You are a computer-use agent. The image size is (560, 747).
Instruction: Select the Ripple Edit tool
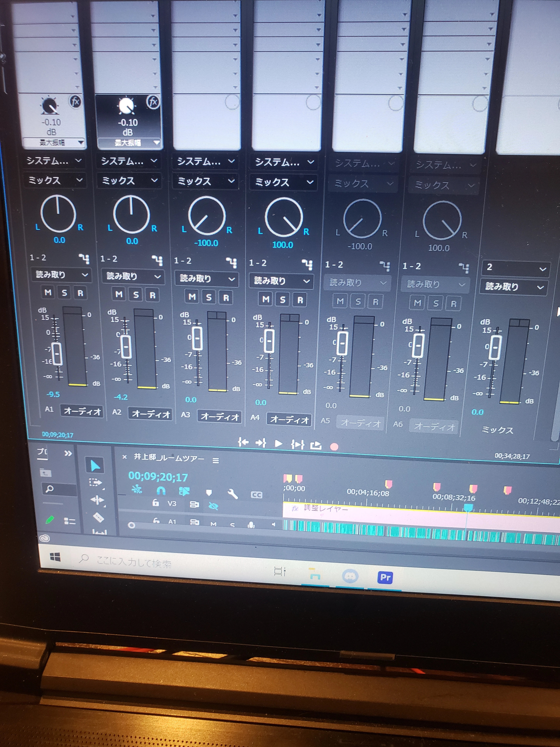point(97,500)
